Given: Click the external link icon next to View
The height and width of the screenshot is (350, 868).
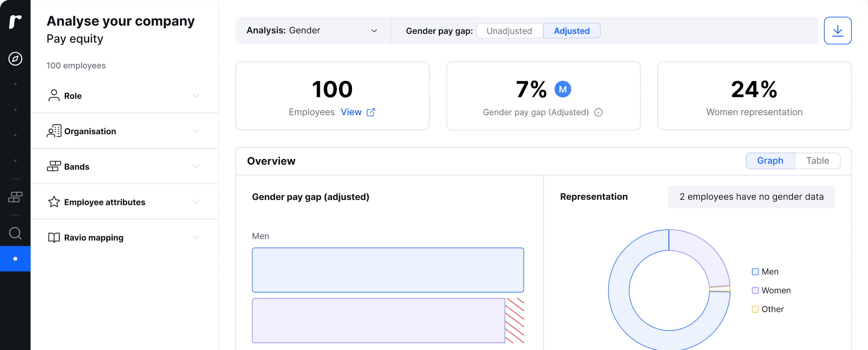Looking at the screenshot, I should (x=371, y=112).
